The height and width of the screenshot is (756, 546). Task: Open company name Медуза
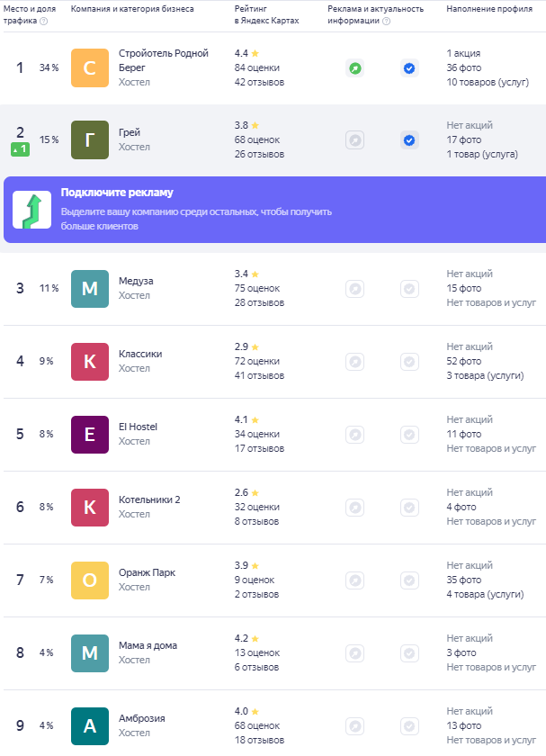pyautogui.click(x=136, y=281)
